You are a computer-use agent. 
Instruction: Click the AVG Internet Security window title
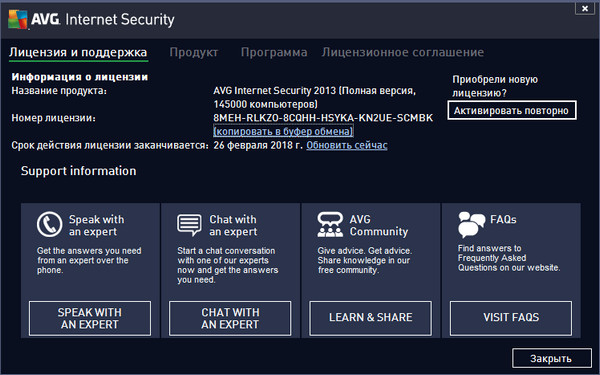(103, 19)
